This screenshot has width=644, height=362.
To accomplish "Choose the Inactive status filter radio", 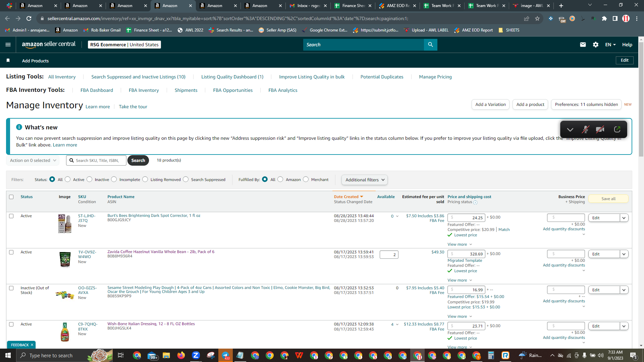I will pyautogui.click(x=89, y=179).
